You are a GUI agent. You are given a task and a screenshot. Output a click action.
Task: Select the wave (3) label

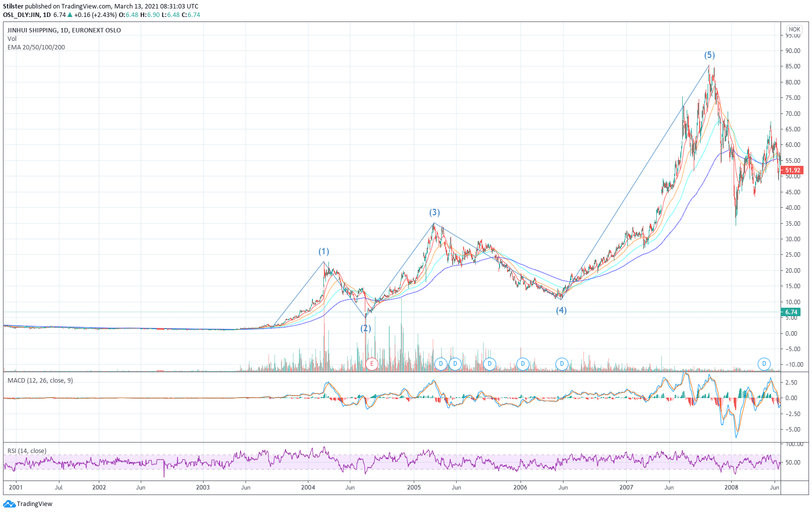pyautogui.click(x=435, y=212)
